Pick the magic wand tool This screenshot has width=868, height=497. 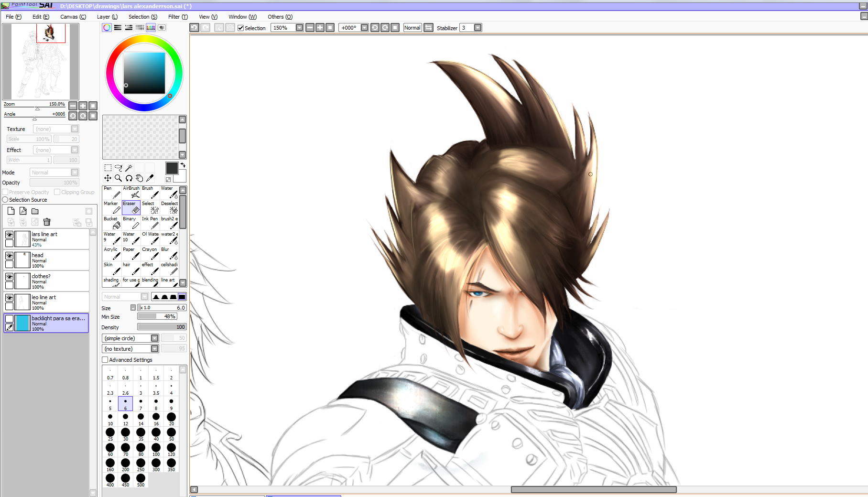click(129, 168)
